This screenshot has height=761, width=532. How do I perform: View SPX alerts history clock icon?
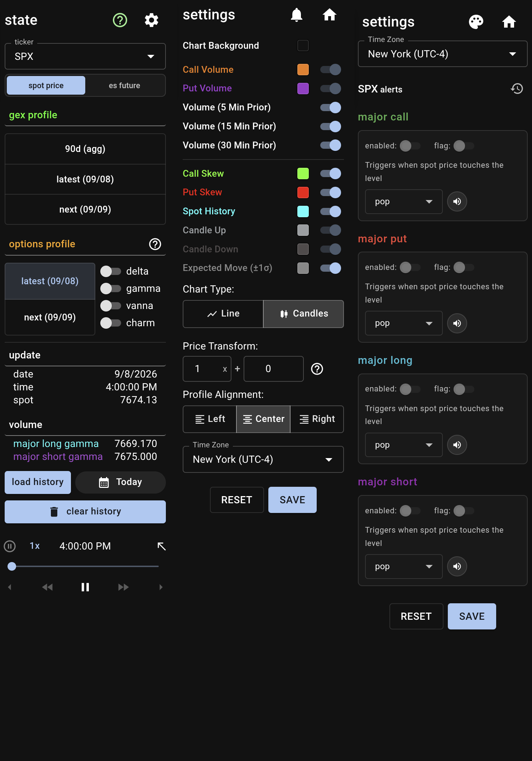click(x=517, y=89)
